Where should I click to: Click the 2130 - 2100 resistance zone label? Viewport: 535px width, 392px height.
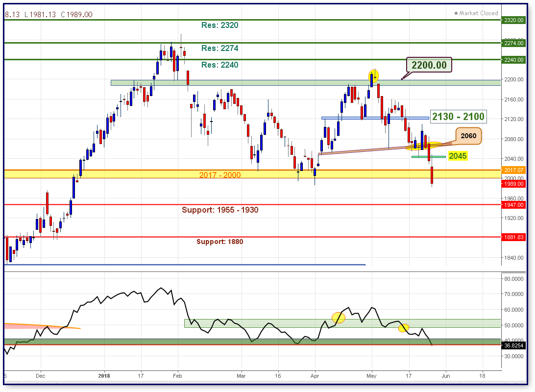tap(458, 117)
